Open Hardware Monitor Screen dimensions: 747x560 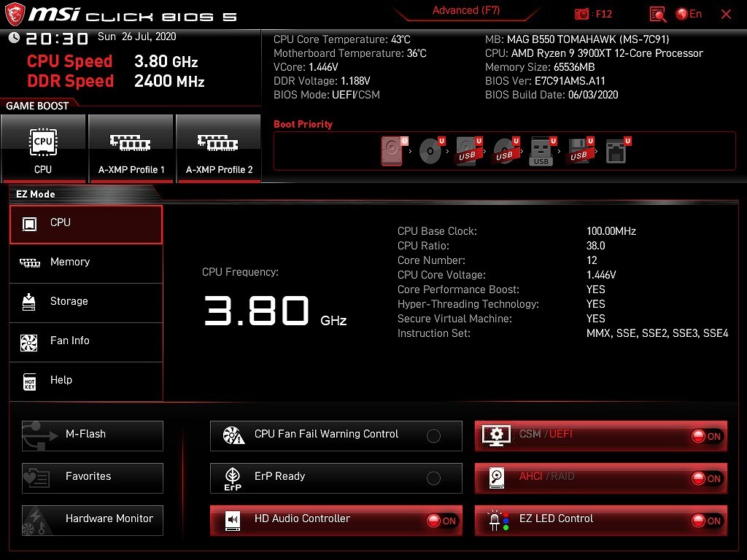(93, 521)
